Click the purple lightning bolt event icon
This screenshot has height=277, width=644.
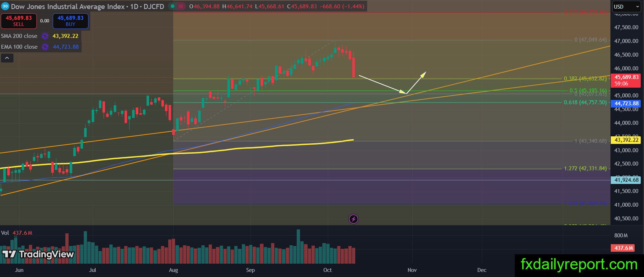(353, 219)
